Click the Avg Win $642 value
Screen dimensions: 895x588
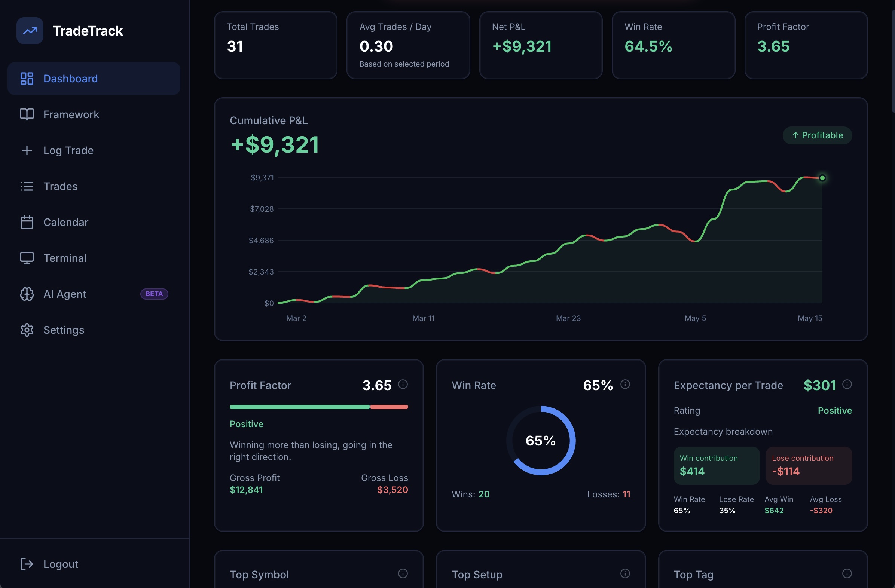point(774,511)
